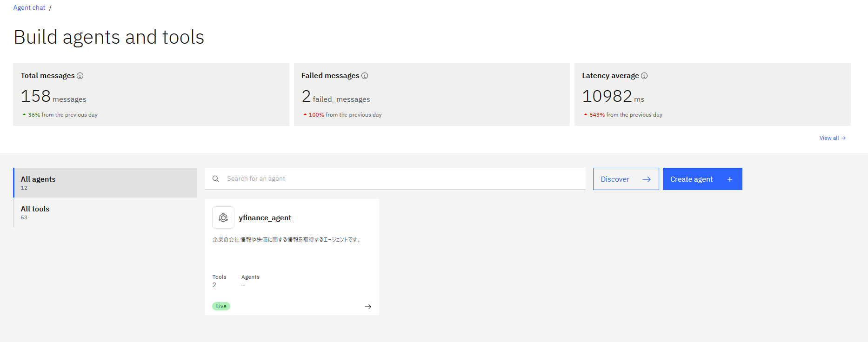Click the Failed messages info icon
Viewport: 868px width, 342px height.
(365, 76)
